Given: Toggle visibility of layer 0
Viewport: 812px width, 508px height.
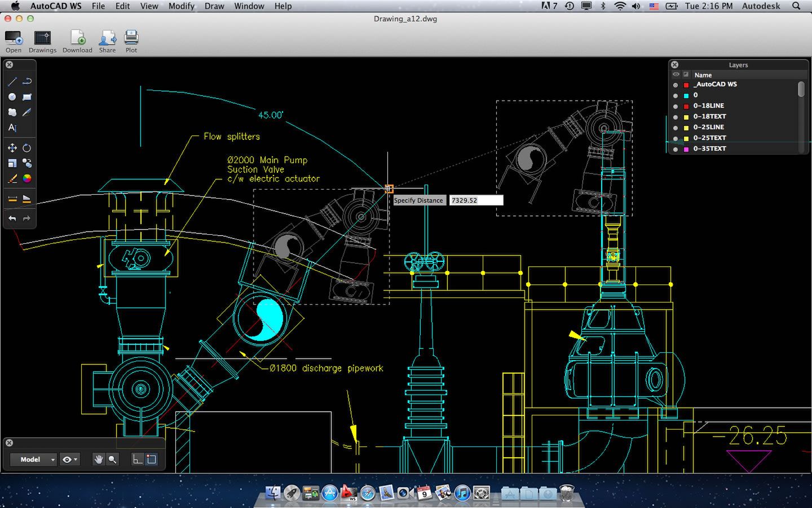Looking at the screenshot, I should coord(676,95).
